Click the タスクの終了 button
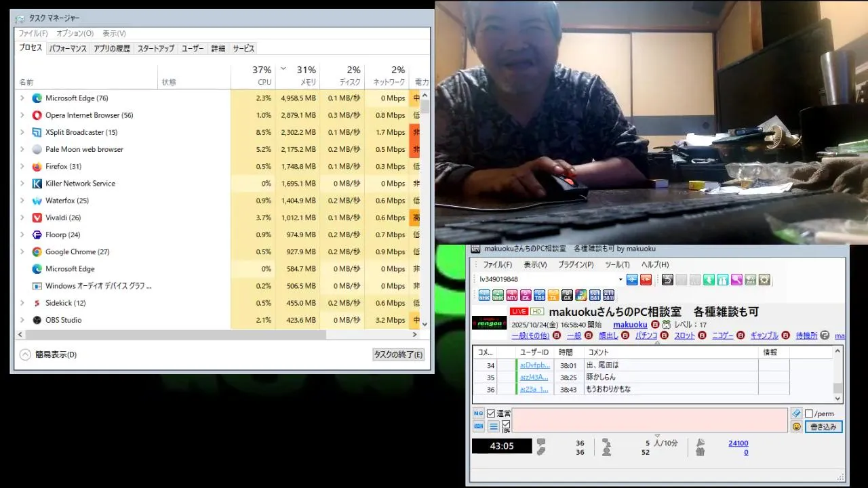868x488 pixels. [398, 354]
